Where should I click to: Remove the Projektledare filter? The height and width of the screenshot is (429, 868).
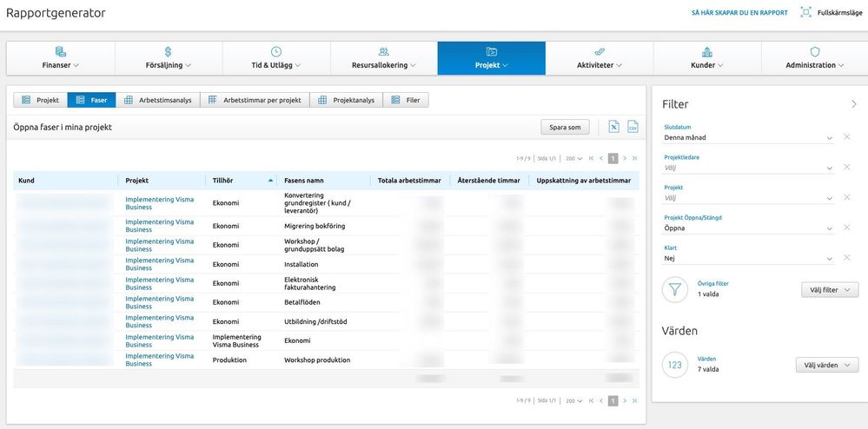[846, 167]
